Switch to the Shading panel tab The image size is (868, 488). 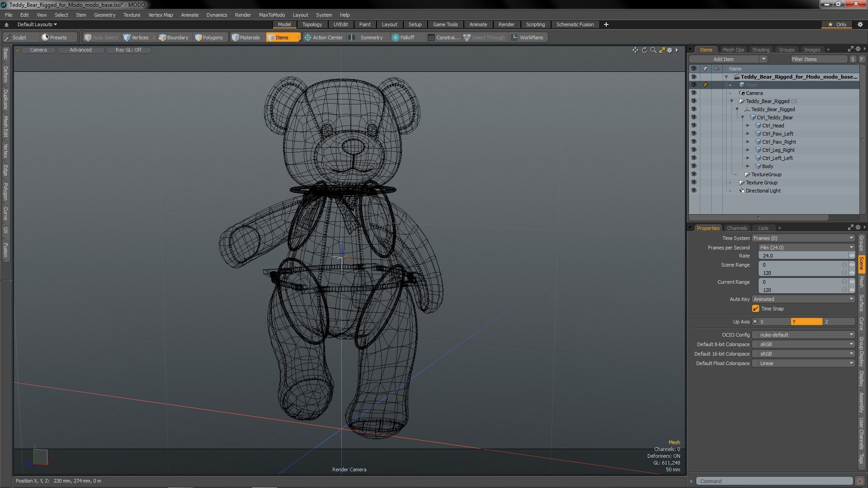(x=760, y=50)
